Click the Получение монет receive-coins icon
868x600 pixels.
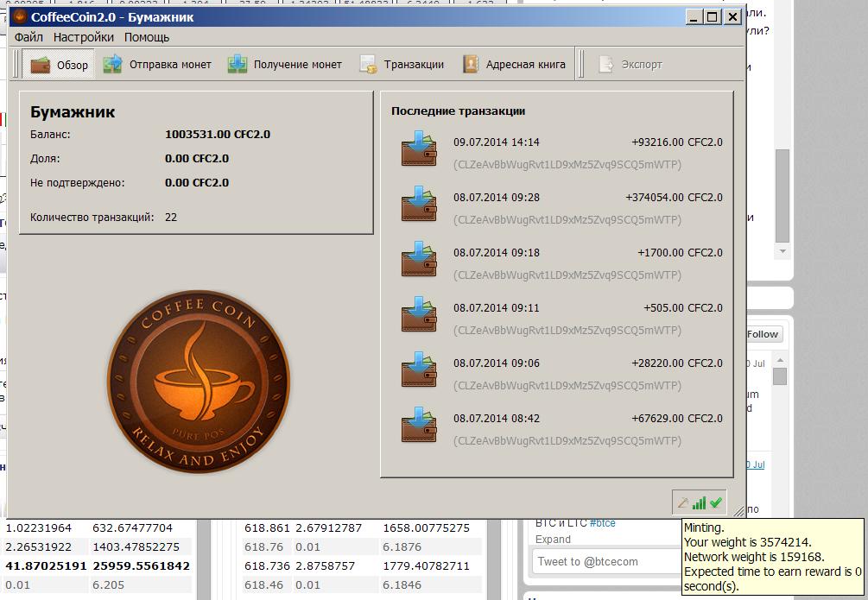[238, 64]
